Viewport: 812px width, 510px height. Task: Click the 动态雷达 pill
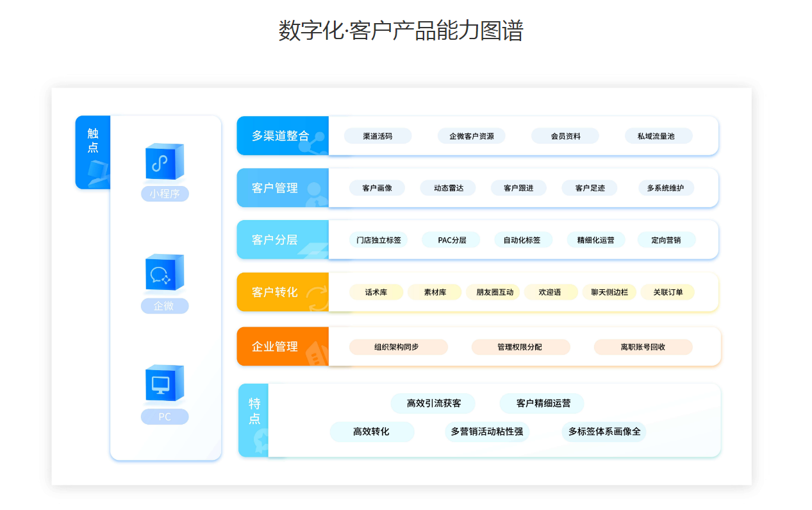pyautogui.click(x=448, y=188)
